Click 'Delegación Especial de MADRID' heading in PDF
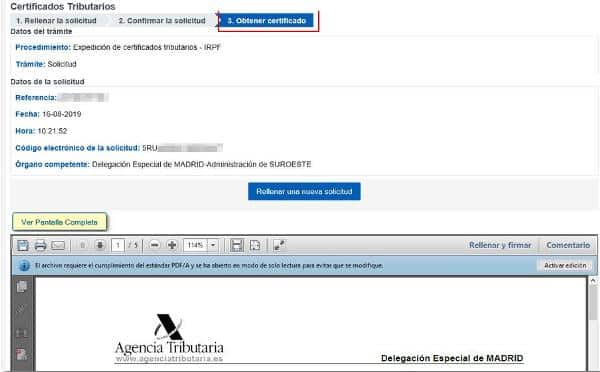 [452, 358]
